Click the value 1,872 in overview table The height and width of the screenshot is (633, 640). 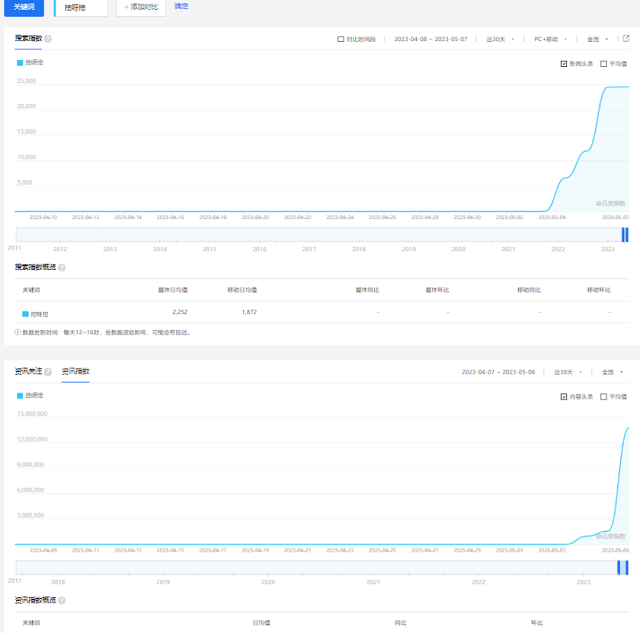[x=249, y=312]
